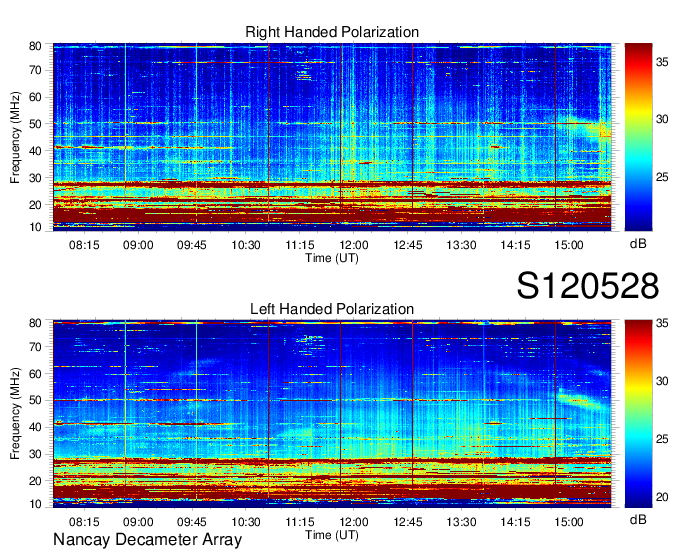Click the top plot's Time (UT) axis label
The image size is (680, 552).
click(x=332, y=258)
